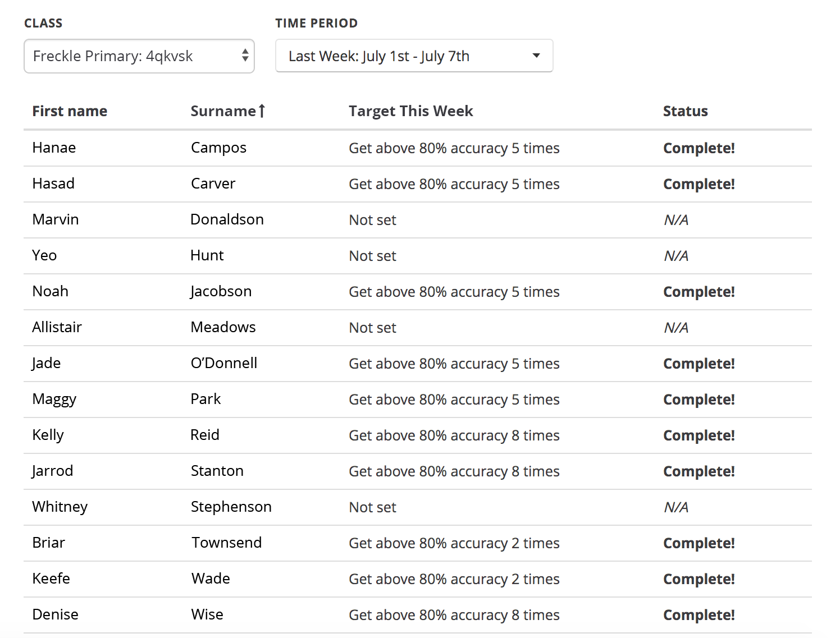Click surname Donaldson
Screen dimensions: 840x638
[227, 219]
